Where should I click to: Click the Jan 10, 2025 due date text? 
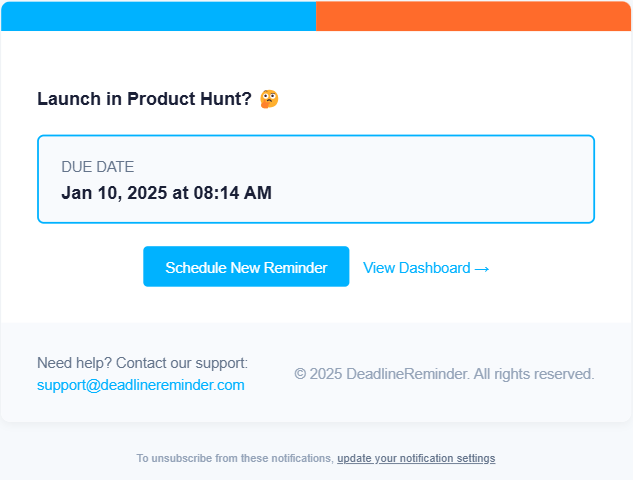[x=114, y=193]
